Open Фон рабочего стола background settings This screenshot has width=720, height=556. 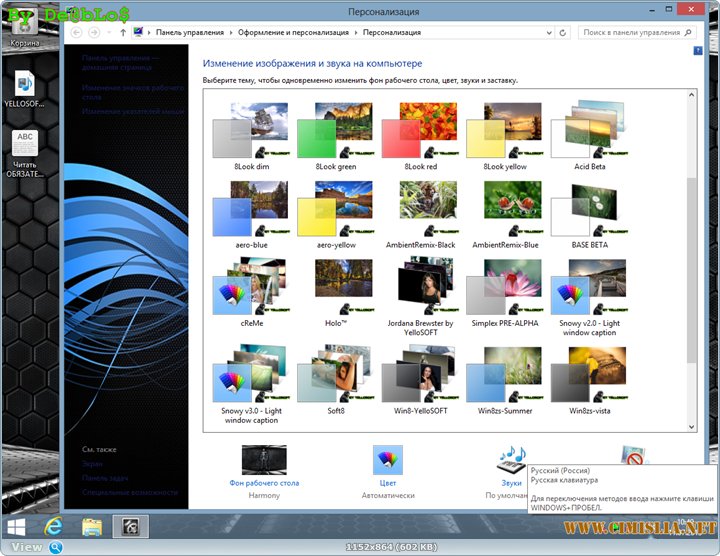(264, 460)
